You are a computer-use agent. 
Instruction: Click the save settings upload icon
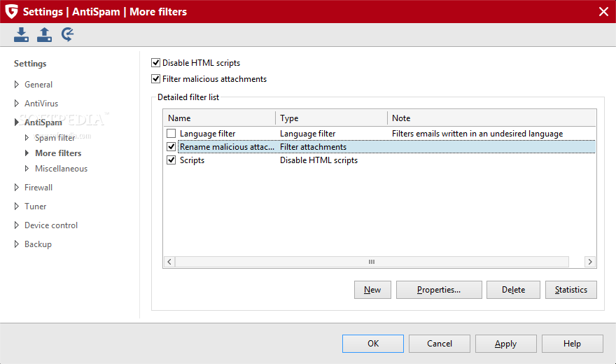pyautogui.click(x=44, y=34)
